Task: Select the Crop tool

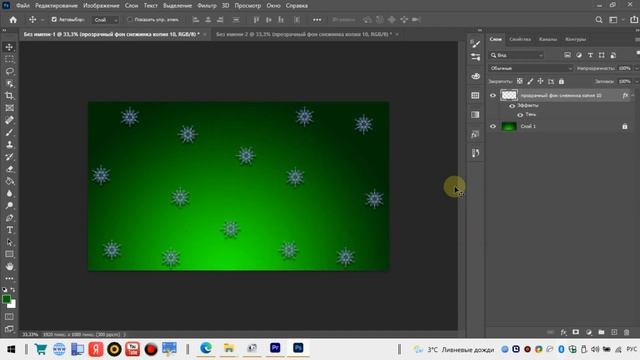Action: tap(9, 96)
